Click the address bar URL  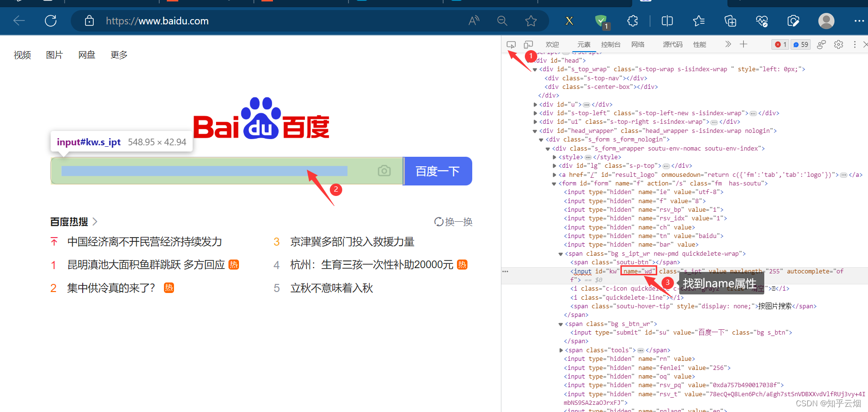[x=157, y=21]
